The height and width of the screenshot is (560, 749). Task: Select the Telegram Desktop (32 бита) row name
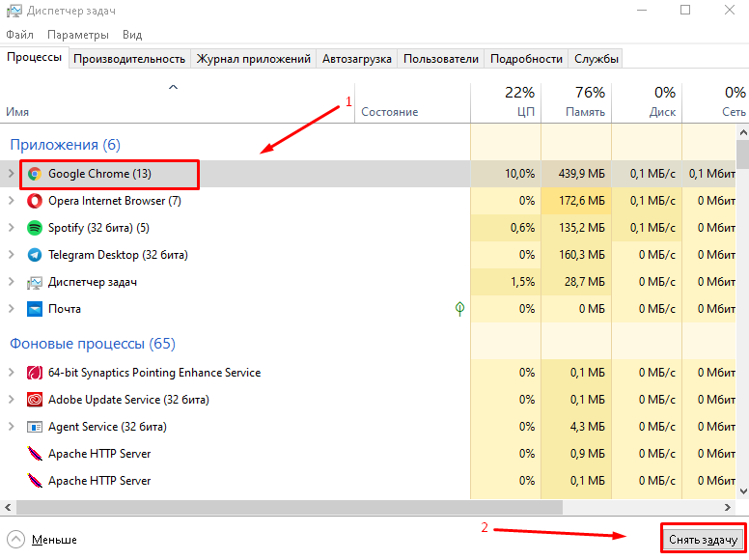118,255
